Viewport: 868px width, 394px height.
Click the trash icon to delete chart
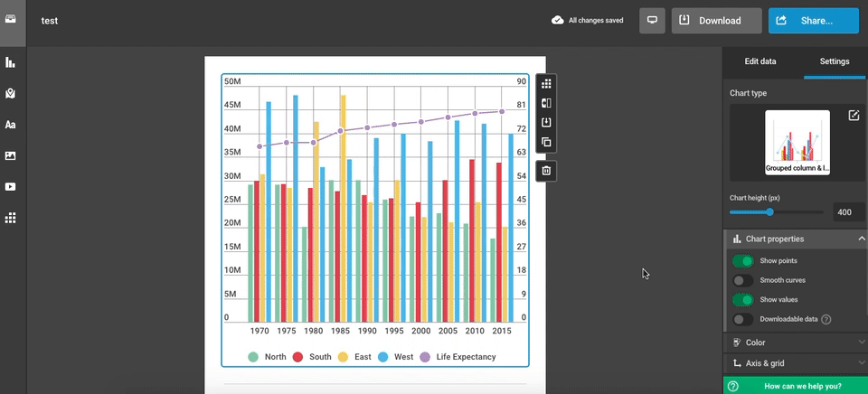click(546, 170)
